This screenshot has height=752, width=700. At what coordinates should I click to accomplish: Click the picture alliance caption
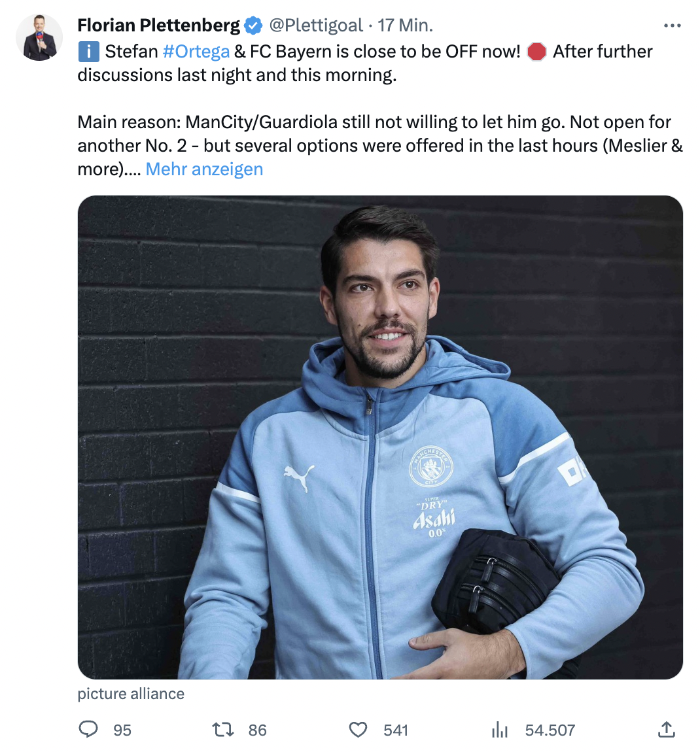tap(131, 694)
